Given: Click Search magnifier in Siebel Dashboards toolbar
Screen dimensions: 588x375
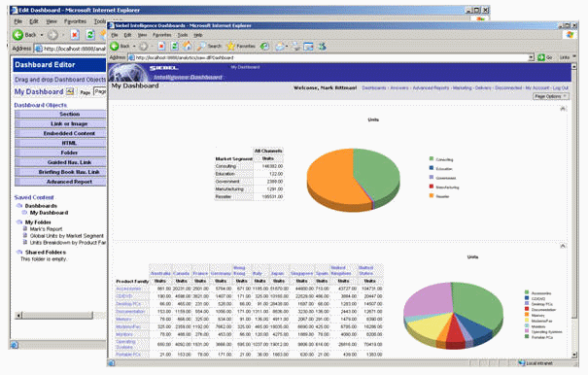Looking at the screenshot, I should tap(201, 46).
